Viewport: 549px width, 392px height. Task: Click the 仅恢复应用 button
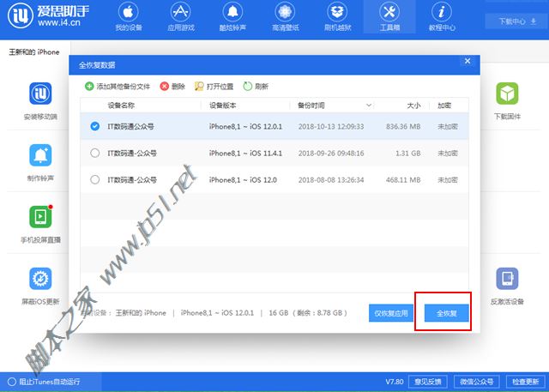click(x=391, y=313)
